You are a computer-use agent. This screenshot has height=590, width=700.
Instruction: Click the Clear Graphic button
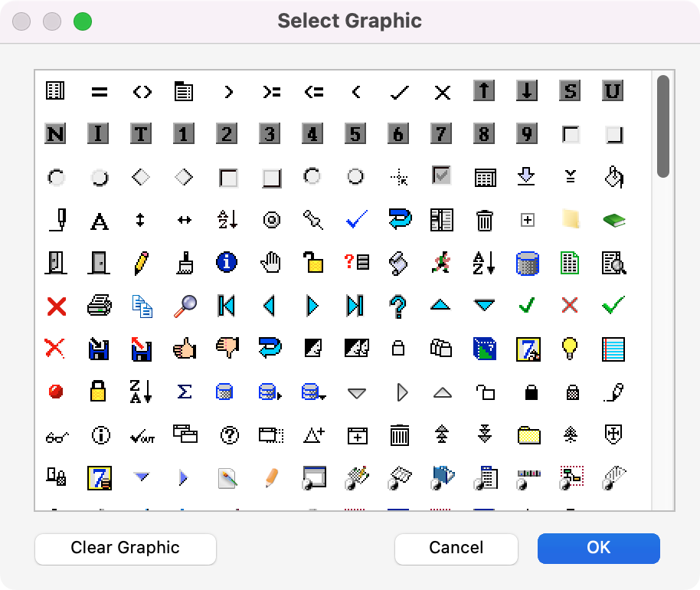point(126,549)
